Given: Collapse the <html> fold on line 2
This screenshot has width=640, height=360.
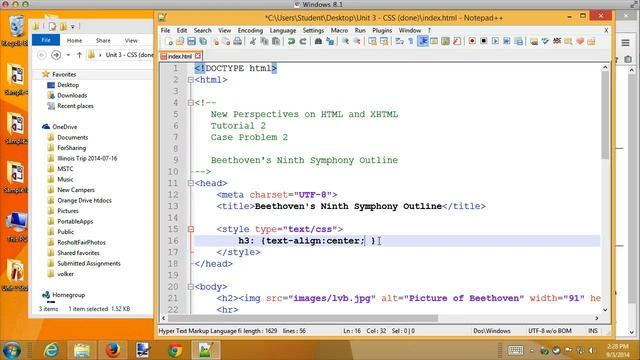Looking at the screenshot, I should tap(191, 80).
